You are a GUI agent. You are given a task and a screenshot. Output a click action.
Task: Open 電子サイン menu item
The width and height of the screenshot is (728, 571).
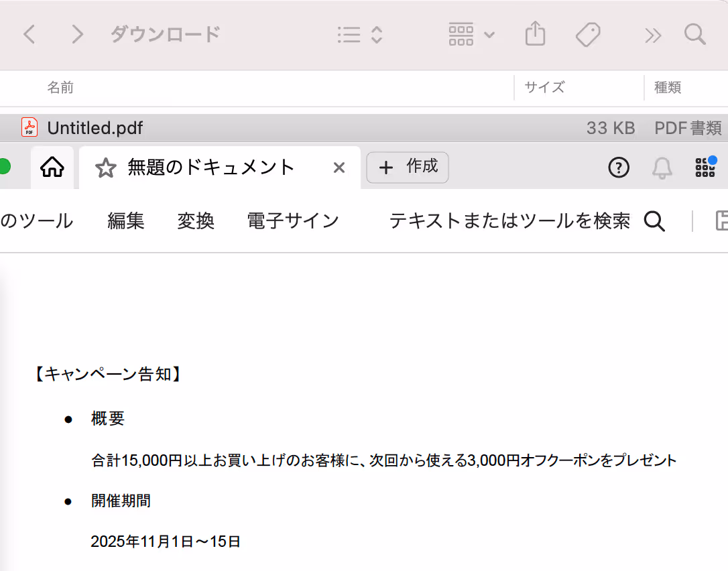293,220
